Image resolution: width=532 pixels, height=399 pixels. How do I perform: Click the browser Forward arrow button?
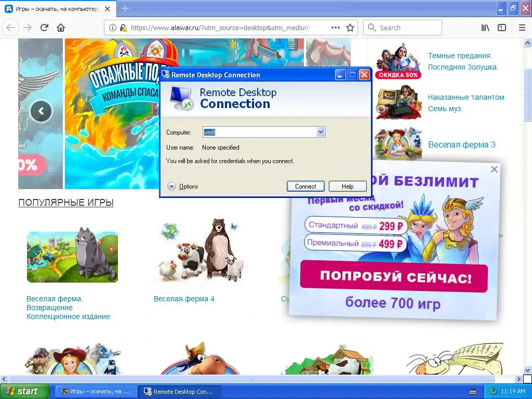28,28
